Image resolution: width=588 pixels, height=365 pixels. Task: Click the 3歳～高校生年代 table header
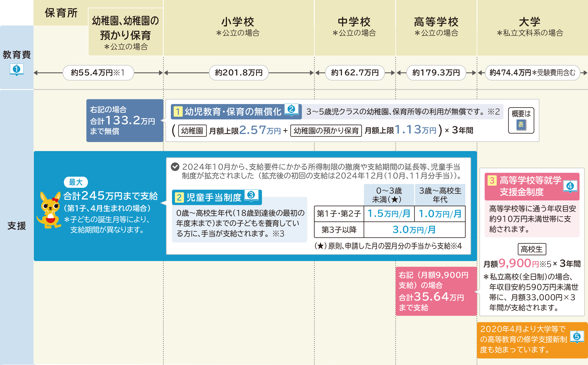[440, 195]
